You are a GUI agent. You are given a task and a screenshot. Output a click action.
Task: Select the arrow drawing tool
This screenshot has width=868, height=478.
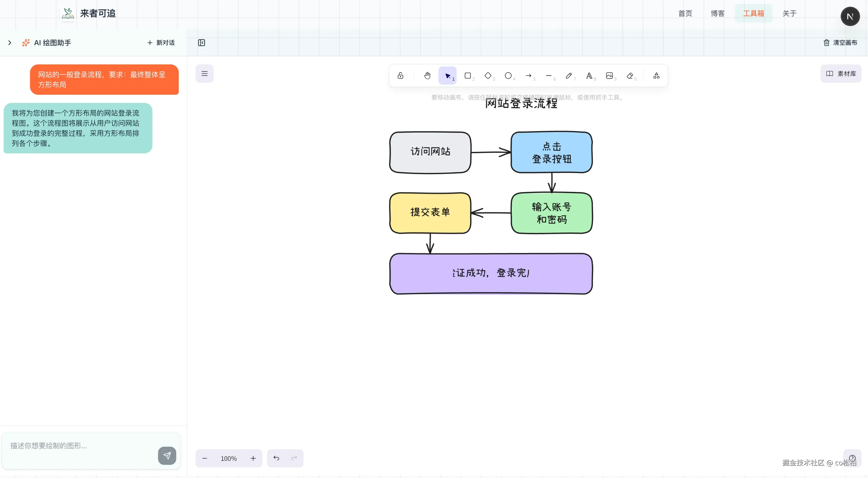pos(528,75)
